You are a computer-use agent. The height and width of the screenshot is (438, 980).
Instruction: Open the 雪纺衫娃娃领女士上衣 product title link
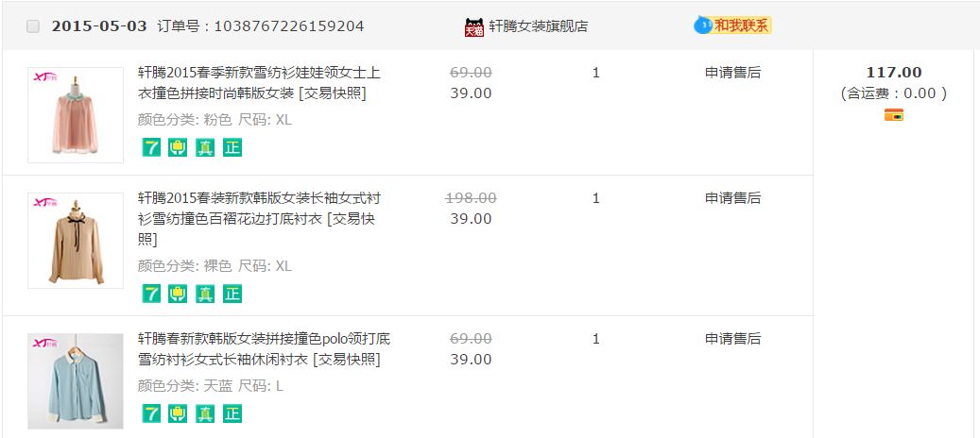[259, 82]
